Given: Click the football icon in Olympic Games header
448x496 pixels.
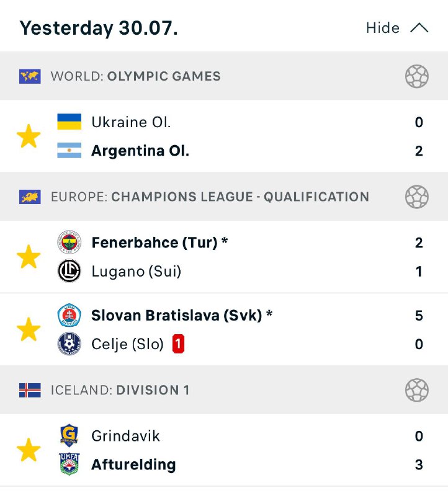Looking at the screenshot, I should [x=416, y=76].
